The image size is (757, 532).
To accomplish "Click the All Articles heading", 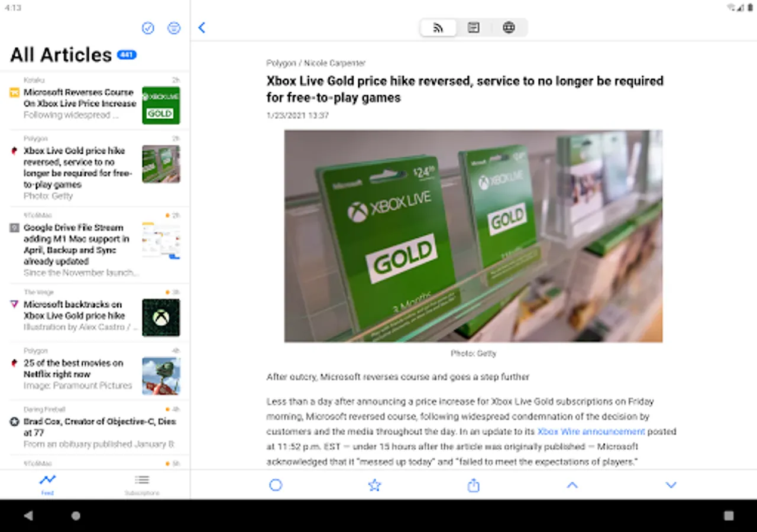I will (61, 54).
